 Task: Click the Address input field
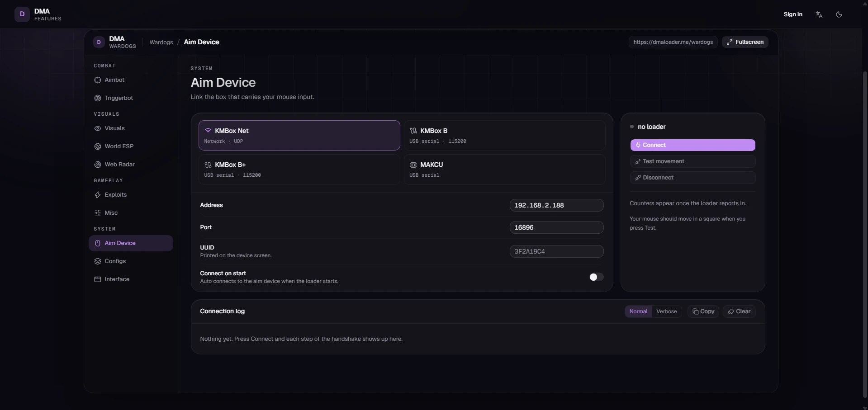(x=556, y=205)
